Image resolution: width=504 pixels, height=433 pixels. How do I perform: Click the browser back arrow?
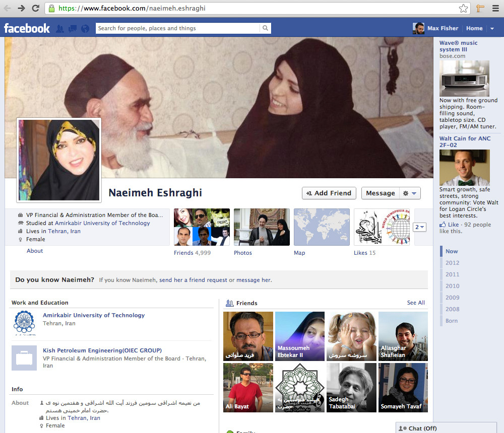8,8
